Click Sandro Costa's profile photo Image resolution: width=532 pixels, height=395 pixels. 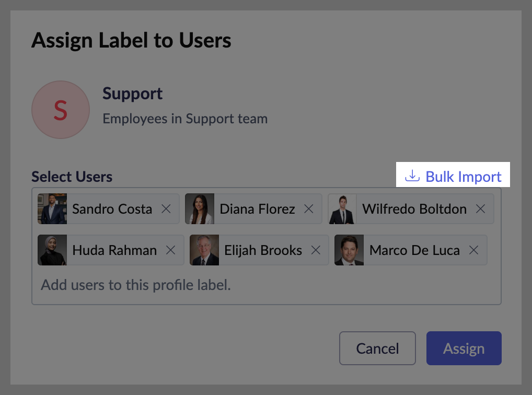[52, 209]
